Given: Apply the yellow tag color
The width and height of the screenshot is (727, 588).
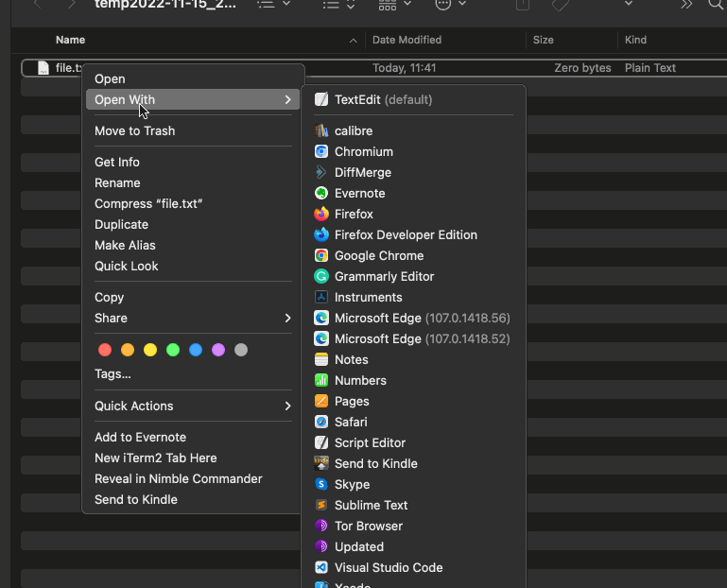Looking at the screenshot, I should point(150,350).
